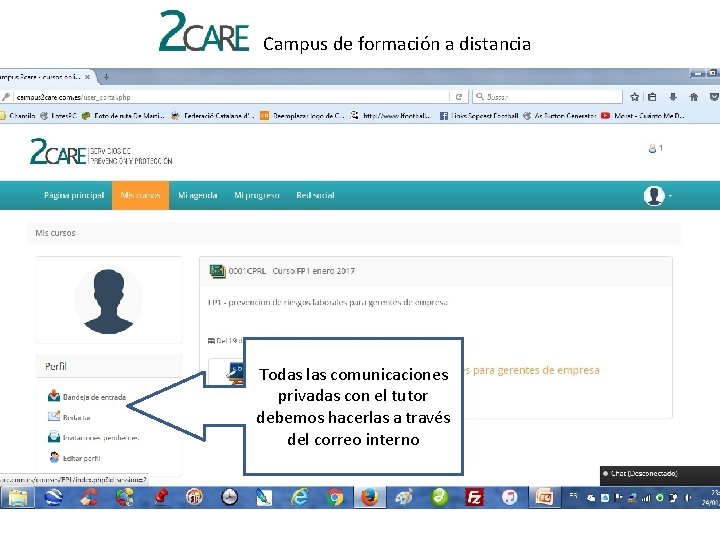Click the profile picture placeholder
This screenshot has height=540, width=720.
pos(108,300)
